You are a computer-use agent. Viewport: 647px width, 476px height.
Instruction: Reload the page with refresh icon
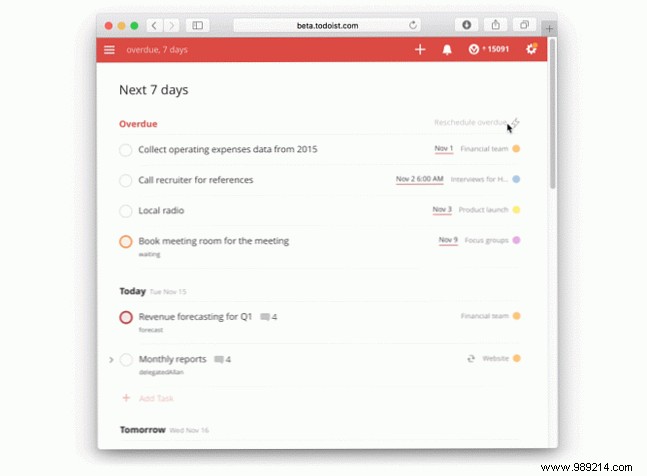413,25
